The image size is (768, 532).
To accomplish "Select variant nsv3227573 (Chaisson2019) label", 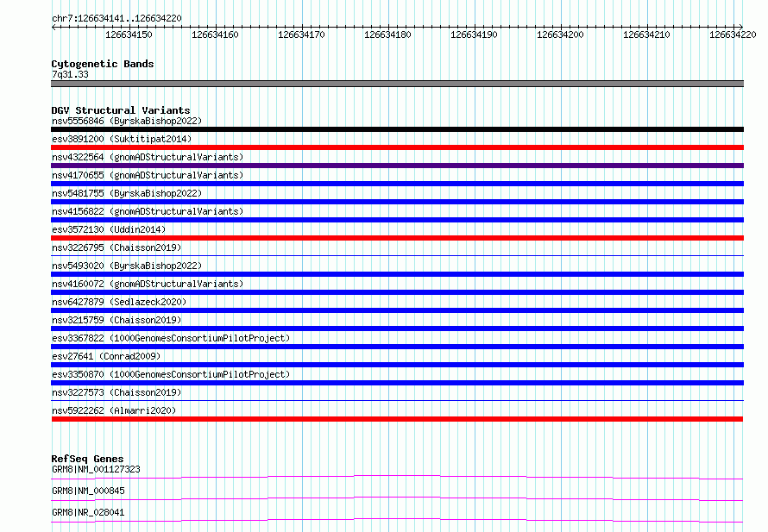I will click(x=116, y=392).
